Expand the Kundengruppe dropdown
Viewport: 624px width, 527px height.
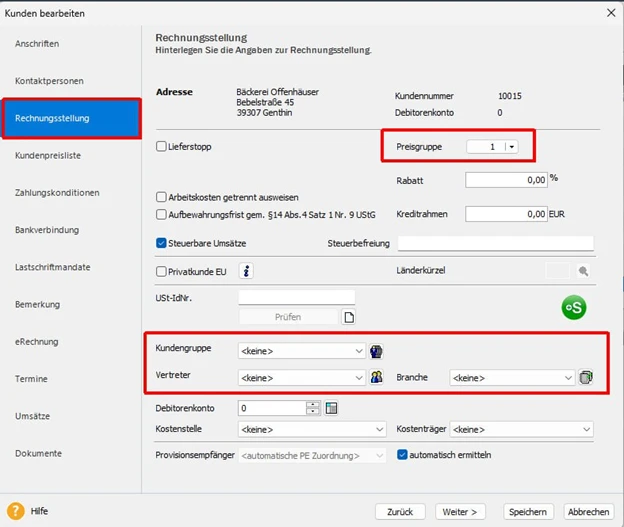[359, 351]
